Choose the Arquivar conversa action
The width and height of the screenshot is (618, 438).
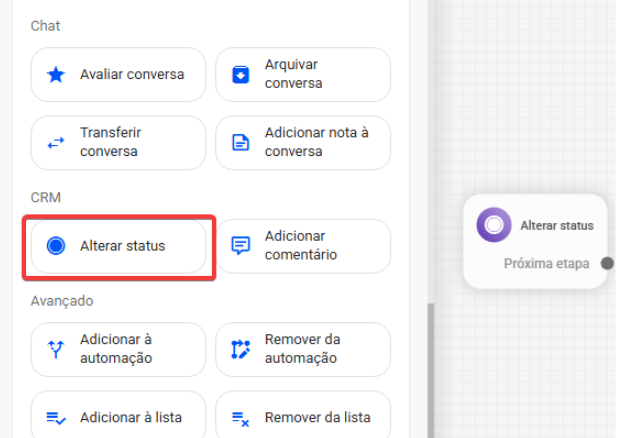click(303, 75)
